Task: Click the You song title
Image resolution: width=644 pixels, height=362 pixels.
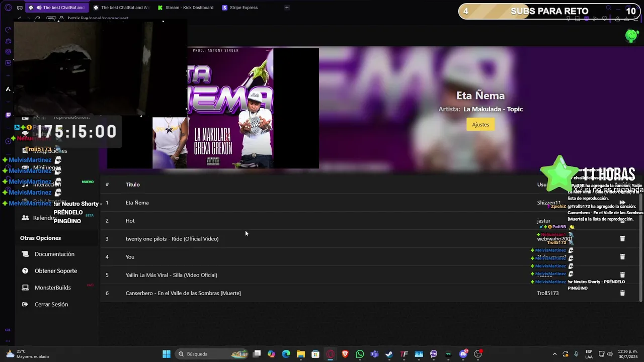Action: (x=130, y=257)
